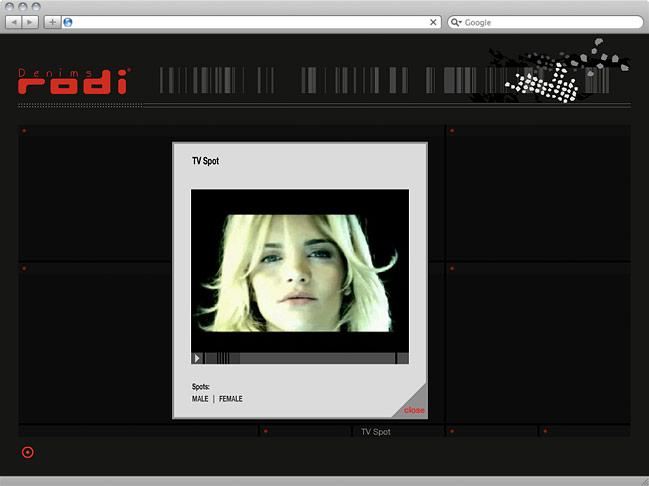
Task: Click the globe icon in address bar
Action: 68,22
